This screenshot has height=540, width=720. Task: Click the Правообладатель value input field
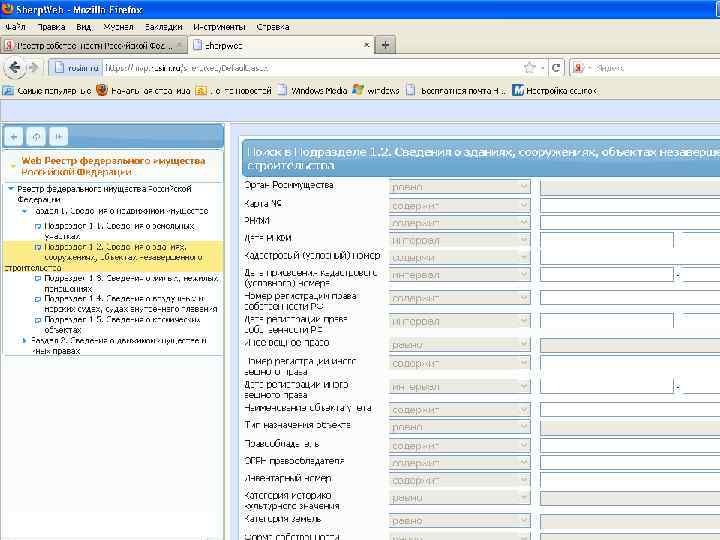pyautogui.click(x=630, y=445)
